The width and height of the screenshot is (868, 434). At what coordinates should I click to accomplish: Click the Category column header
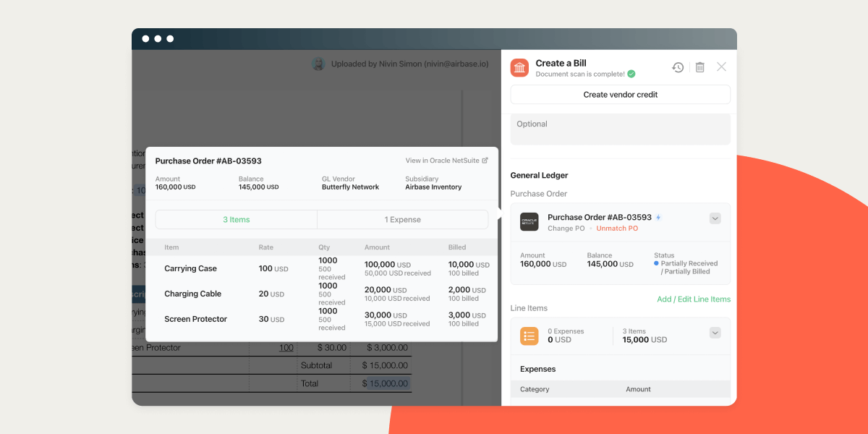click(535, 389)
